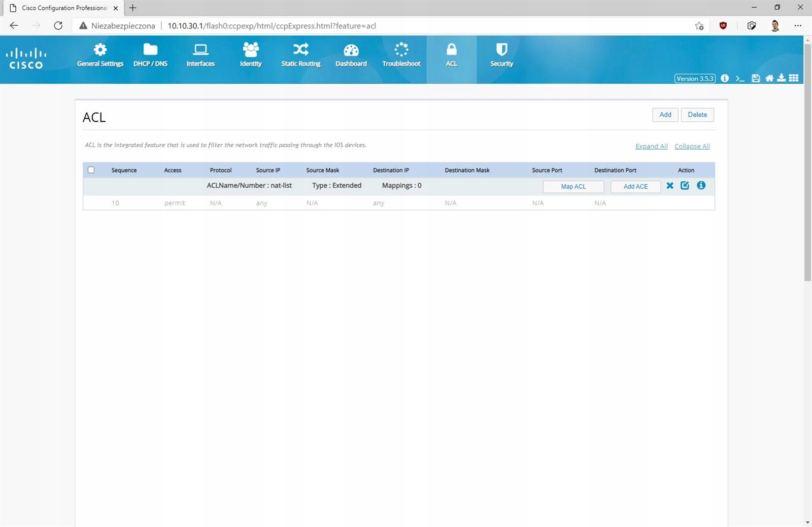Image resolution: width=812 pixels, height=527 pixels.
Task: Expand all ACL entries
Action: (x=651, y=146)
